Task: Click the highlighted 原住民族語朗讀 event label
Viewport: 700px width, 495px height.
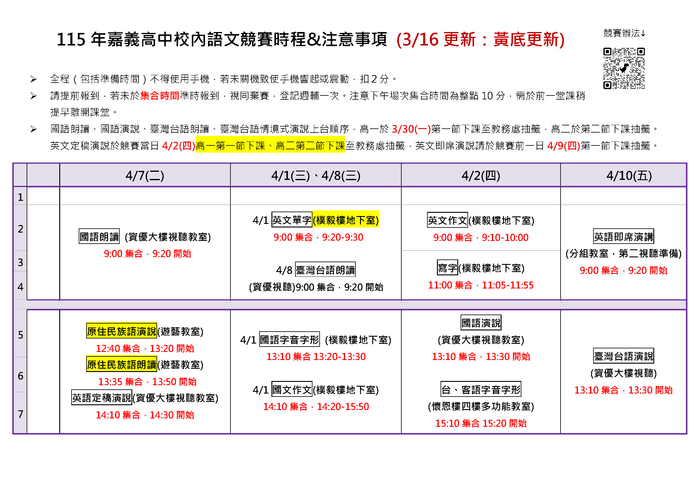Action: pos(122,365)
